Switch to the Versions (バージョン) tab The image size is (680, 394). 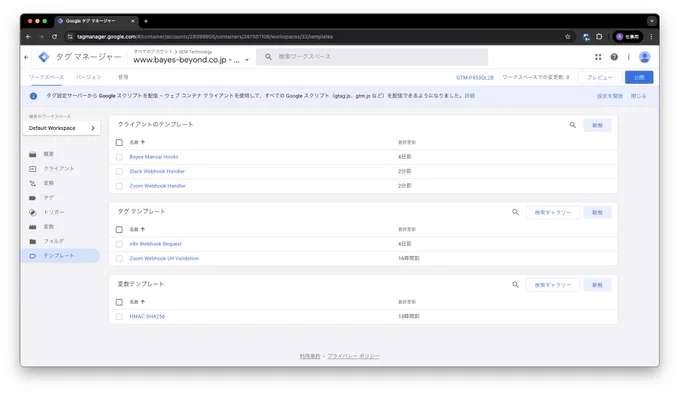[88, 77]
